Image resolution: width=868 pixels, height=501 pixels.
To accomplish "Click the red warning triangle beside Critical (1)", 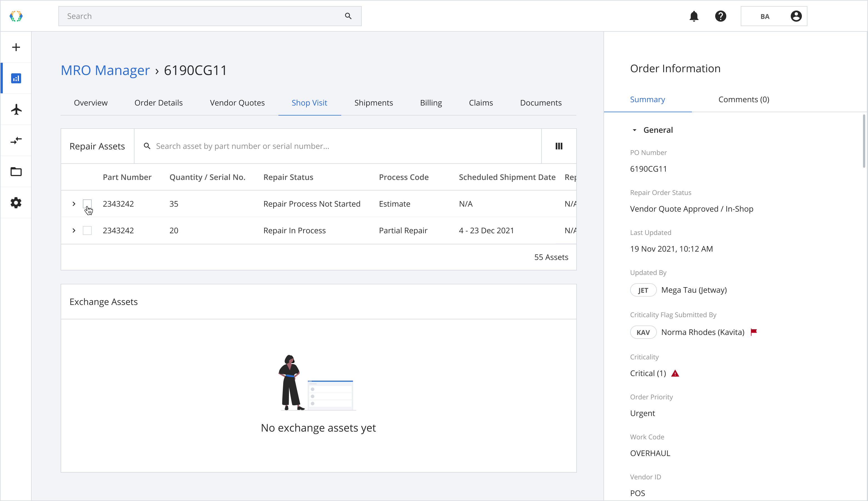I will [675, 373].
